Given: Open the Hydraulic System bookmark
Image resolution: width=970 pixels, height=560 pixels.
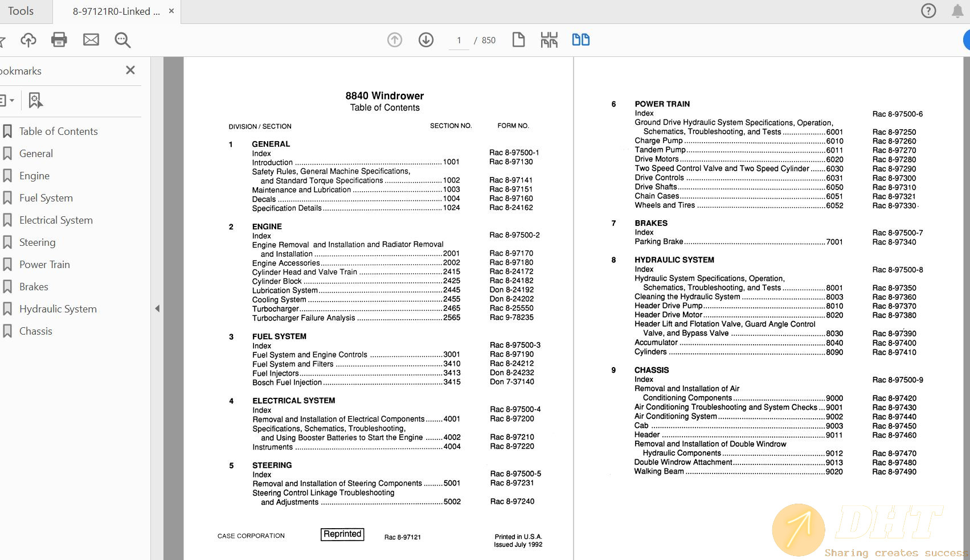Looking at the screenshot, I should tap(58, 309).
